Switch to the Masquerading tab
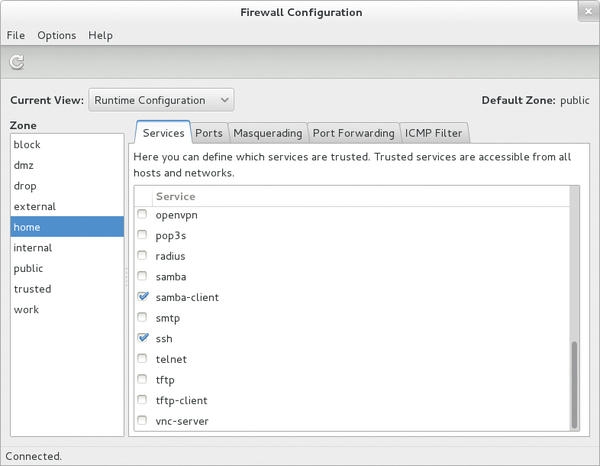This screenshot has width=600, height=466. click(268, 133)
